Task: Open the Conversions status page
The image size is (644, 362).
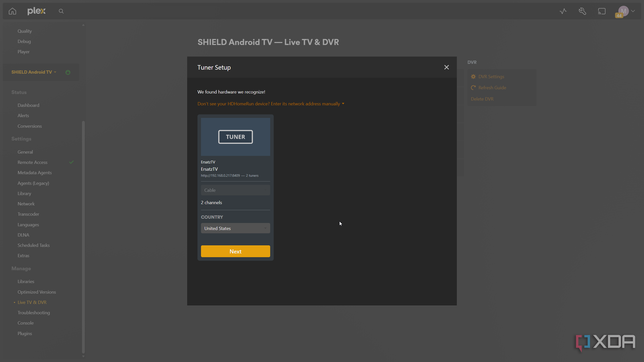Action: click(30, 126)
